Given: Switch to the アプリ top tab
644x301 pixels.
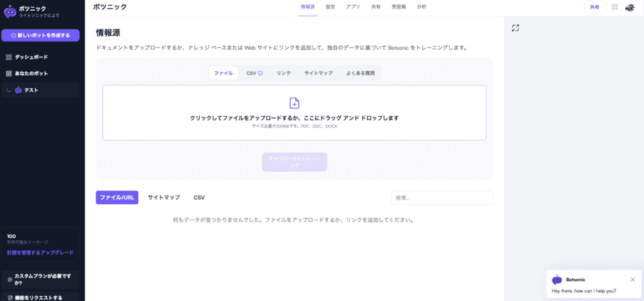Looking at the screenshot, I should [x=353, y=7].
